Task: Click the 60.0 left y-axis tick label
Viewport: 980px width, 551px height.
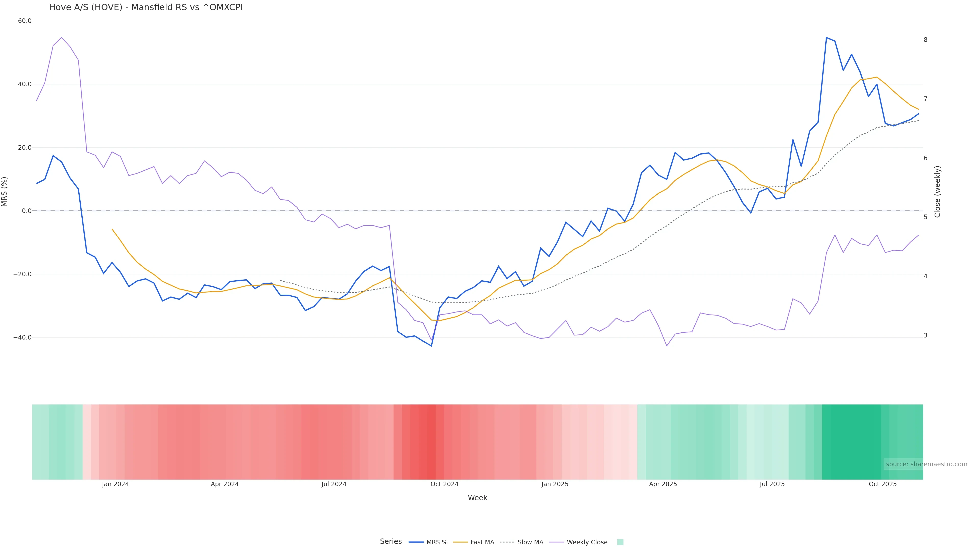Action: [x=25, y=21]
